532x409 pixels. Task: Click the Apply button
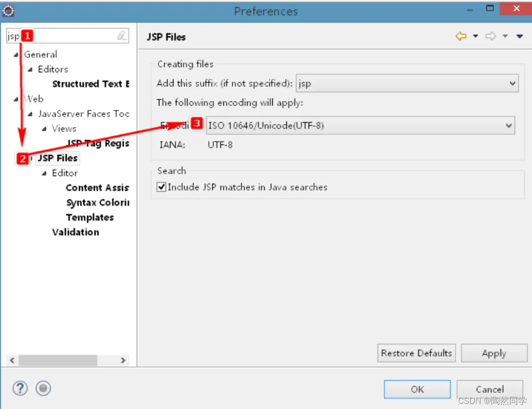click(494, 353)
